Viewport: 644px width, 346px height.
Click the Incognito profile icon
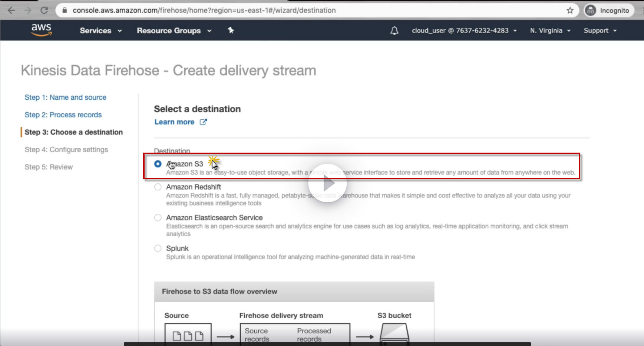coord(590,10)
